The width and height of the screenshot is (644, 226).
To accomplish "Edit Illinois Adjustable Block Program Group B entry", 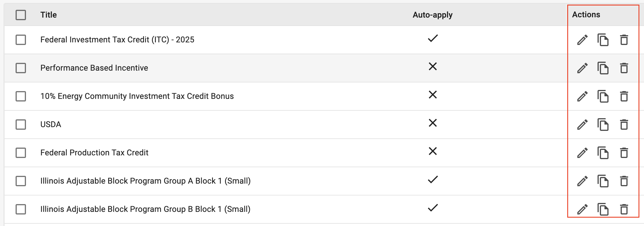I will pyautogui.click(x=582, y=209).
